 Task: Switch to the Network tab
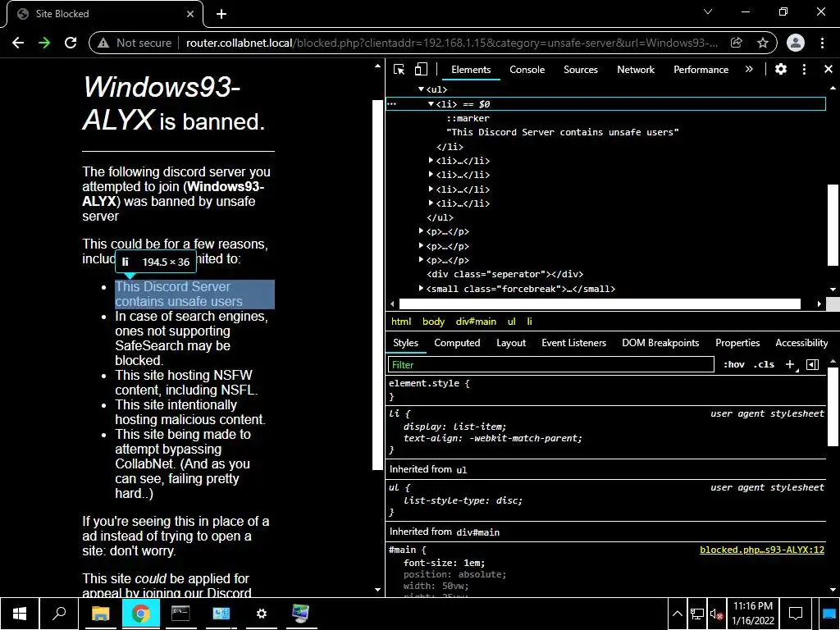[636, 70]
